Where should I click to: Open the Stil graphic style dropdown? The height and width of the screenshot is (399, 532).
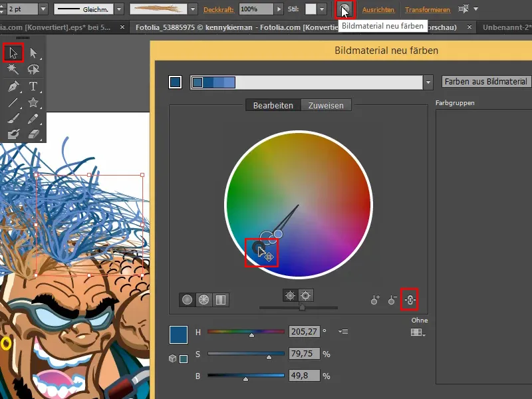(322, 9)
